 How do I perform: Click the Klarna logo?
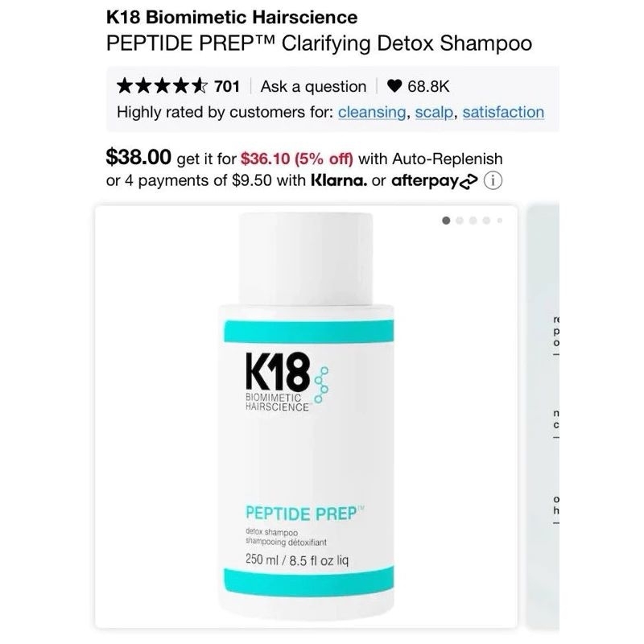(x=339, y=180)
